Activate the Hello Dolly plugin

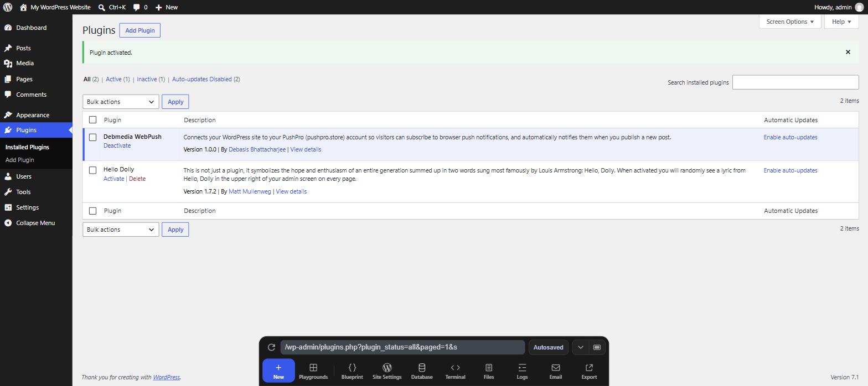click(113, 179)
